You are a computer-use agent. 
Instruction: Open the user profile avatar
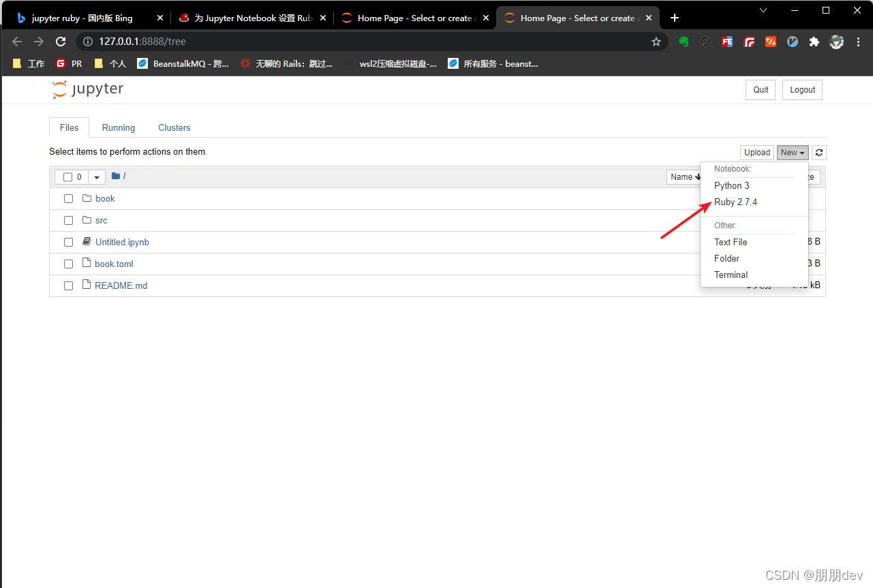(x=836, y=42)
